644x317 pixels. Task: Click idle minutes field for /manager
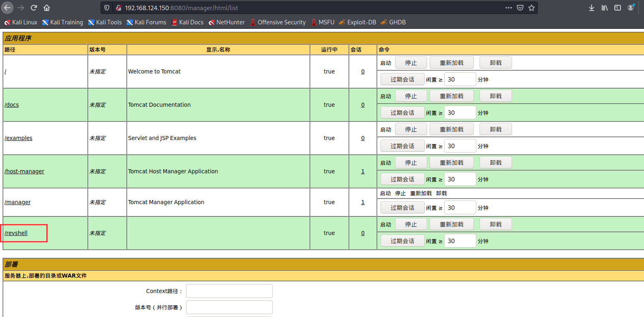[460, 208]
